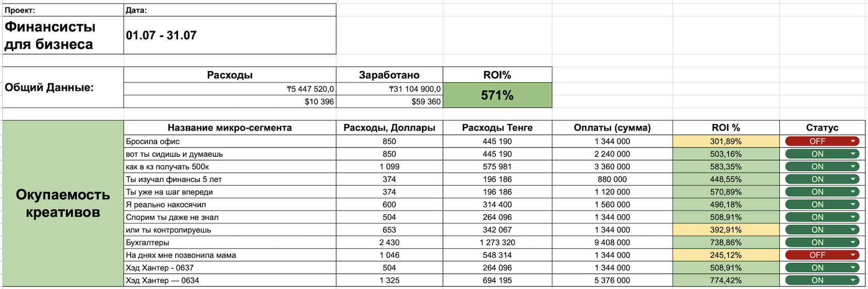Toggle ON status for Спорим ты даже не знал
The height and width of the screenshot is (289, 868).
point(822,217)
